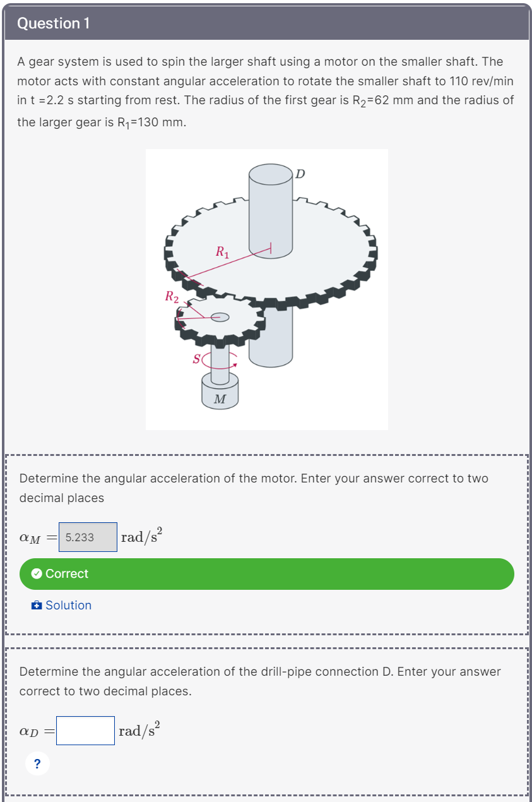Click the blue ? help icon below αD
Image resolution: width=532 pixels, height=802 pixels.
(37, 763)
